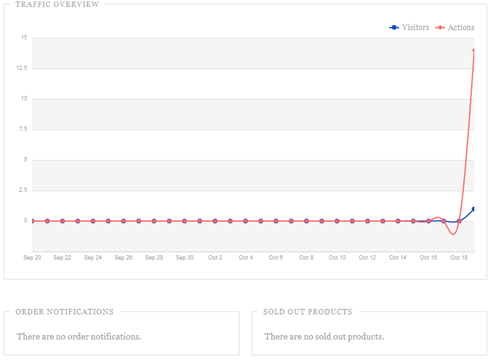Select the last Visitors data point

point(473,209)
